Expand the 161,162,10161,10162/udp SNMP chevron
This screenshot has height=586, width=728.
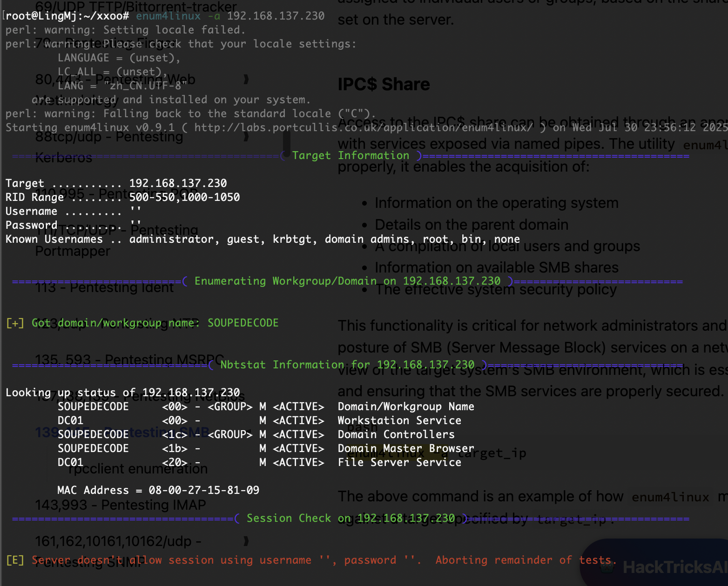click(246, 541)
